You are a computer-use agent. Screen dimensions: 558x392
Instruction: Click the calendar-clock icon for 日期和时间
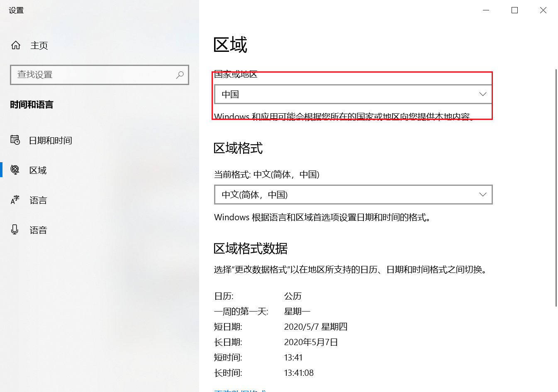(15, 140)
